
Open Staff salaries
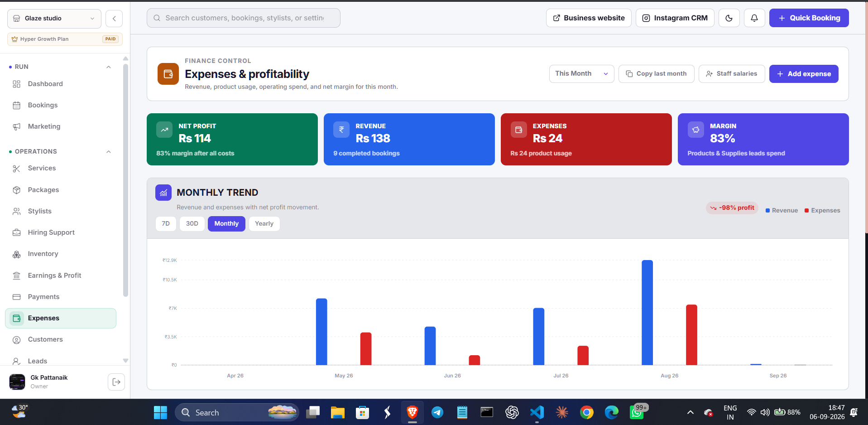tap(732, 74)
